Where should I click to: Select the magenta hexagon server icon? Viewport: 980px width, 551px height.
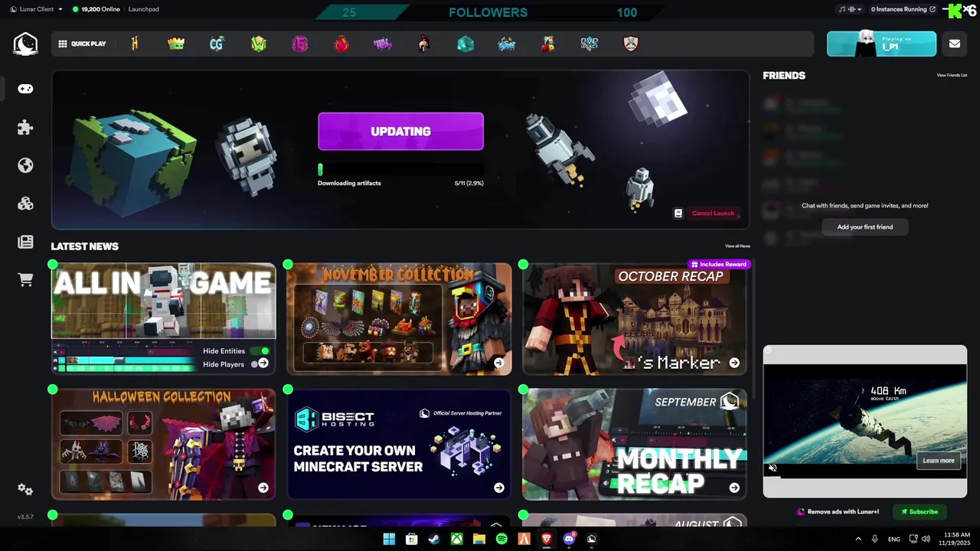tap(300, 44)
